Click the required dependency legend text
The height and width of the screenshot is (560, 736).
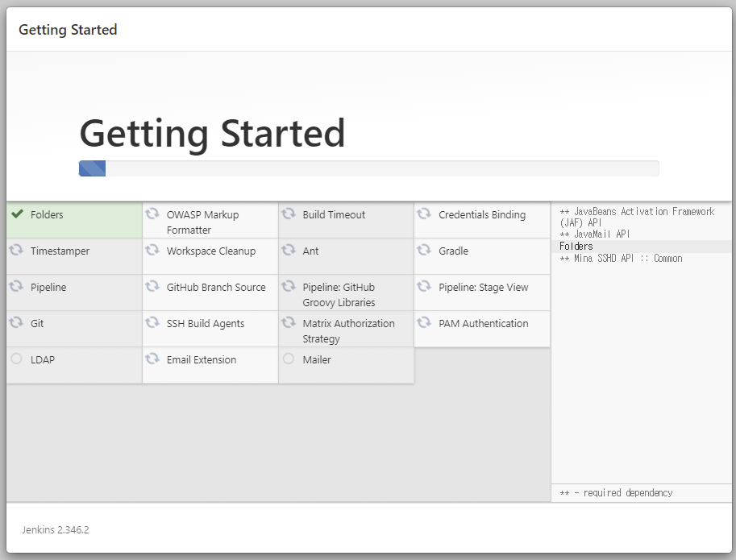[617, 493]
